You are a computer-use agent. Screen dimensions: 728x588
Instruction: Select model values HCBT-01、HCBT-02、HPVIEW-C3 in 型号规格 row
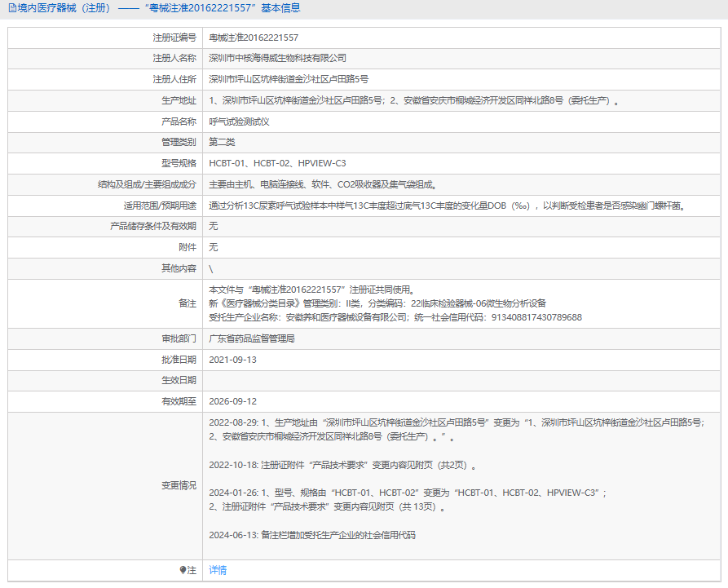click(278, 163)
